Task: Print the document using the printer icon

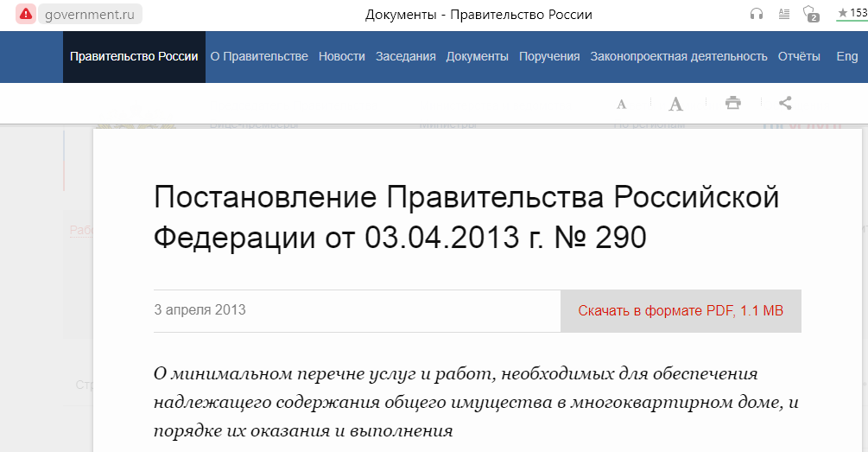Action: click(733, 104)
